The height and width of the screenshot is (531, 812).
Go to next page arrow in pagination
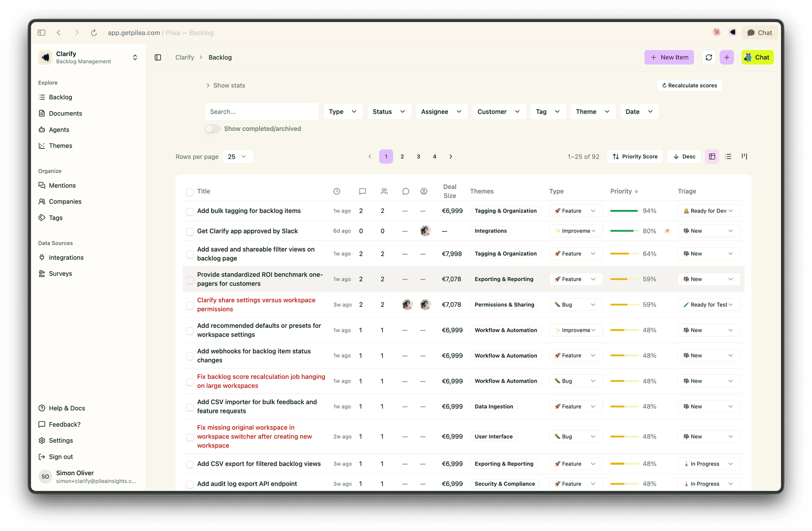[x=451, y=156]
